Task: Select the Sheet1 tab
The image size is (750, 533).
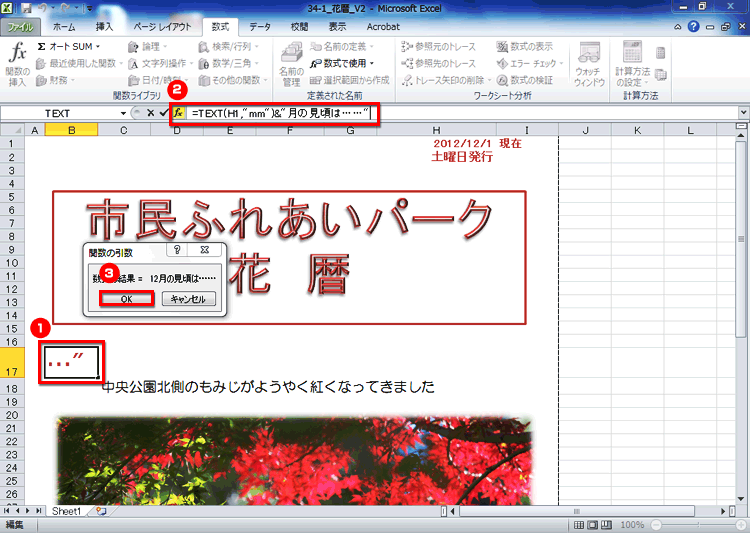Action: click(66, 511)
